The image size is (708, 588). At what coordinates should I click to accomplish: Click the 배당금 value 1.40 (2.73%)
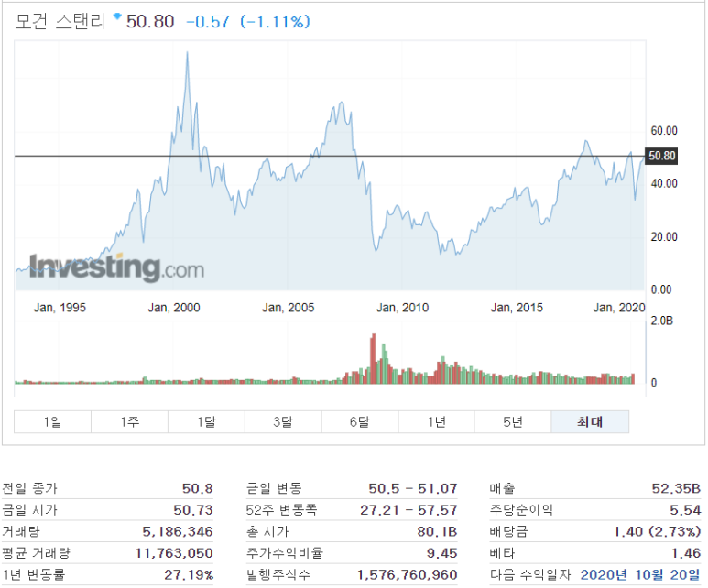click(x=657, y=531)
